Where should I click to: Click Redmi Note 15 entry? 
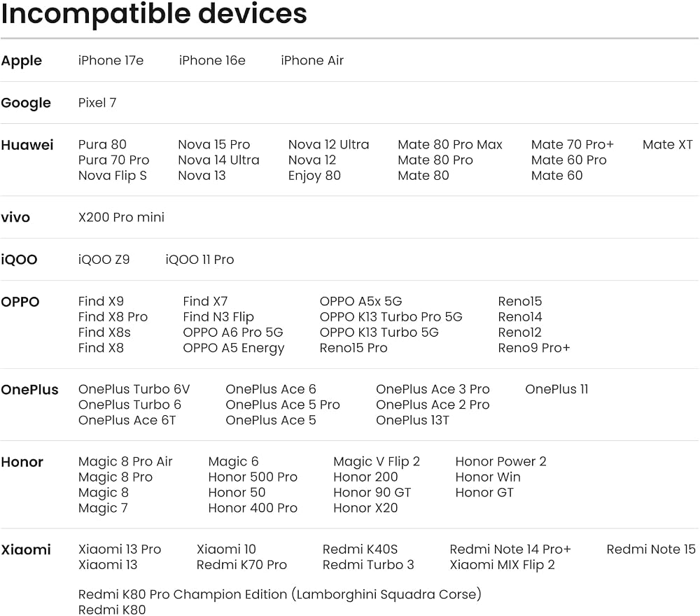pyautogui.click(x=651, y=549)
